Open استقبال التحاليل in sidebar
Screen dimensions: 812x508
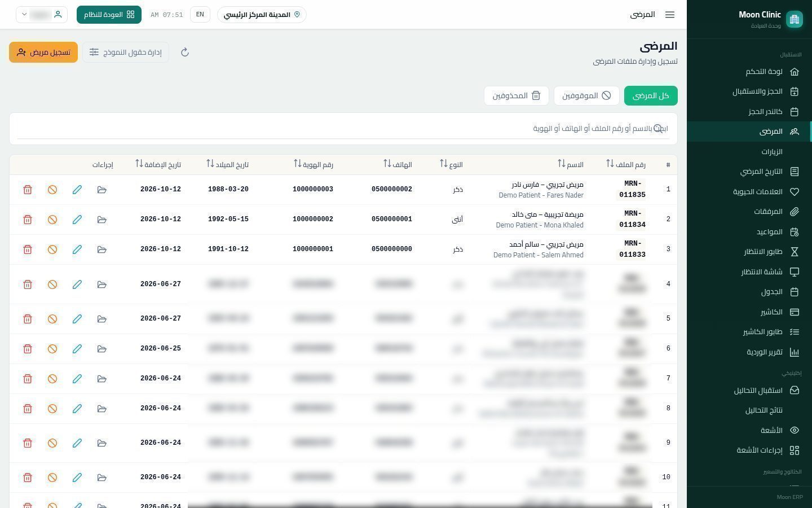(749, 391)
